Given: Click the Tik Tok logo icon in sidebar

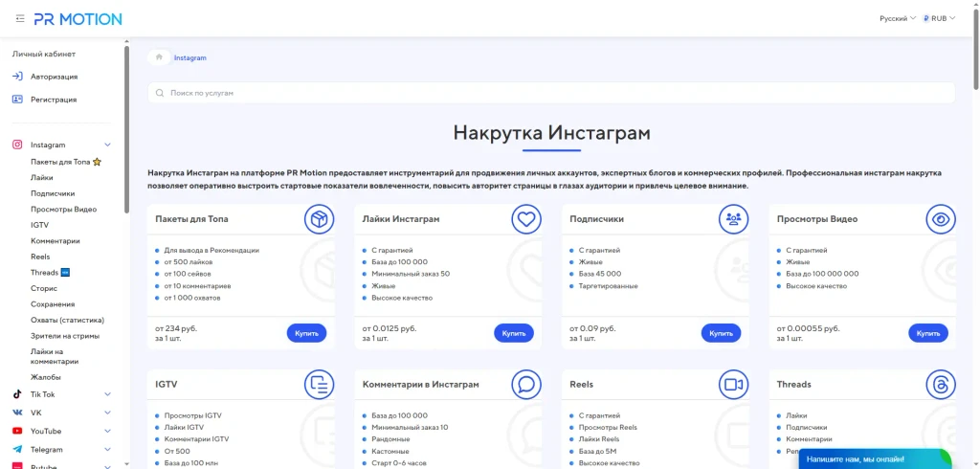Looking at the screenshot, I should [x=17, y=394].
